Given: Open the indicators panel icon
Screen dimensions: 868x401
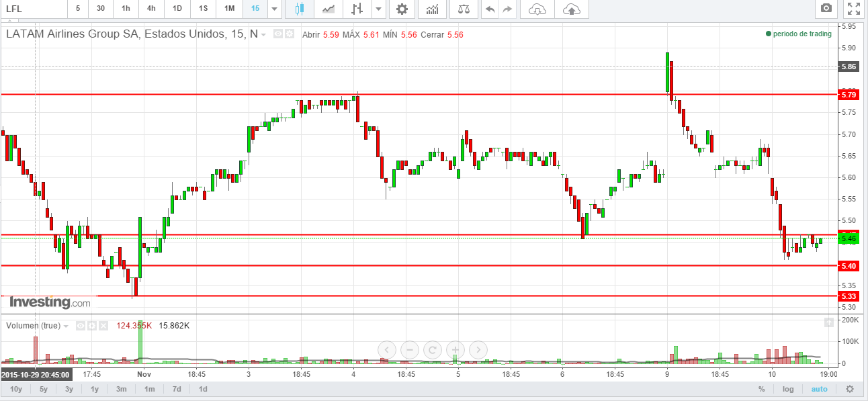Looking at the screenshot, I should [433, 9].
